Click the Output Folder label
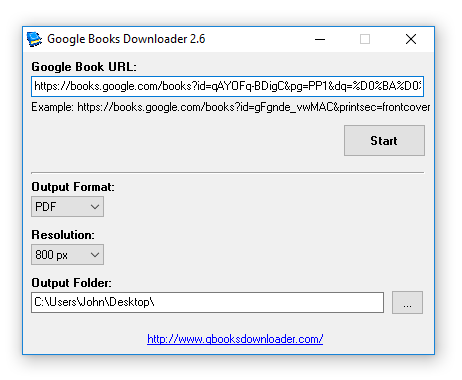This screenshot has height=380, width=462. click(x=72, y=283)
